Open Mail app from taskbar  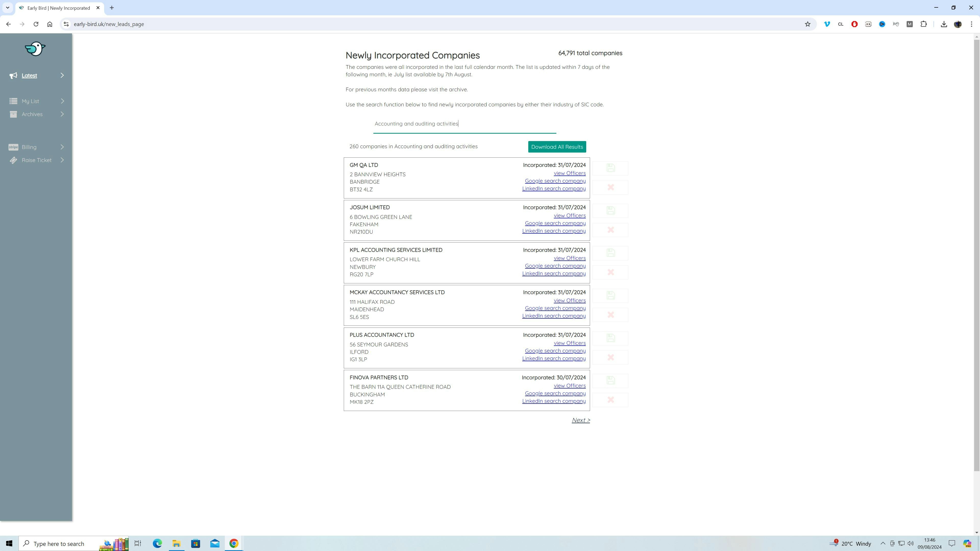(215, 543)
